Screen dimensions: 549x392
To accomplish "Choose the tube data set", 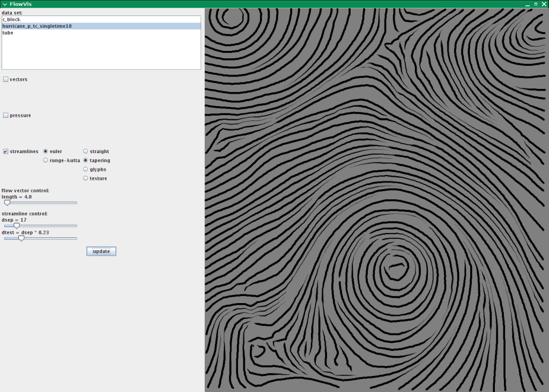I will [x=8, y=33].
